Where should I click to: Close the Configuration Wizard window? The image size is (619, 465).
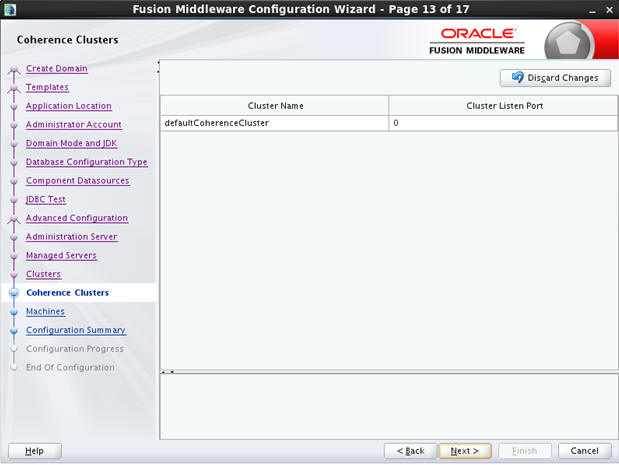click(x=610, y=10)
